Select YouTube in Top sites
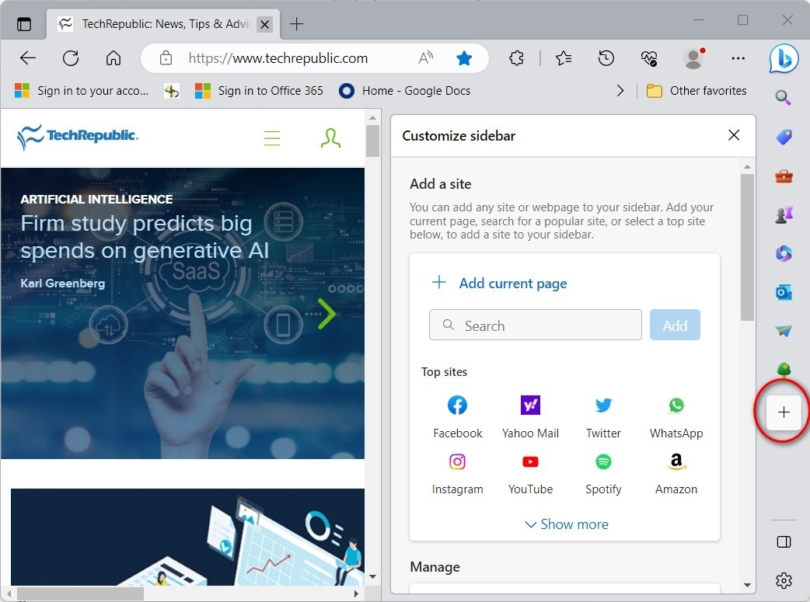Viewport: 810px width, 602px height. [x=530, y=472]
